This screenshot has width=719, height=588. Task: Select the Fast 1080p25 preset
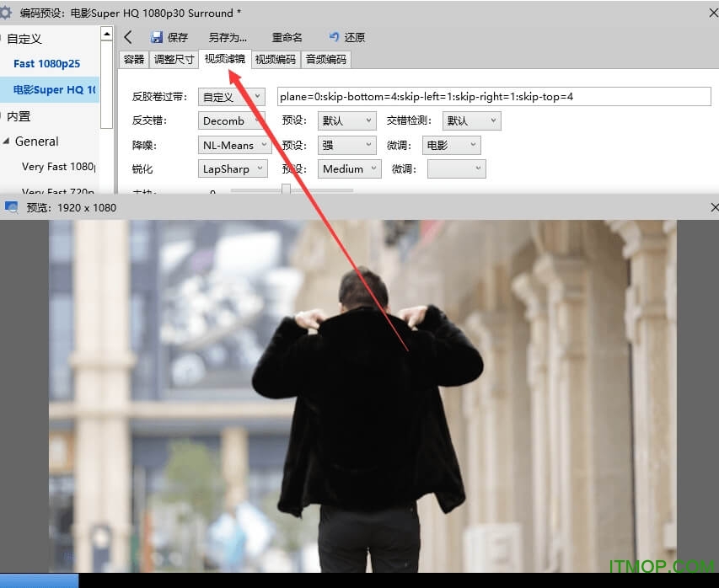[46, 63]
